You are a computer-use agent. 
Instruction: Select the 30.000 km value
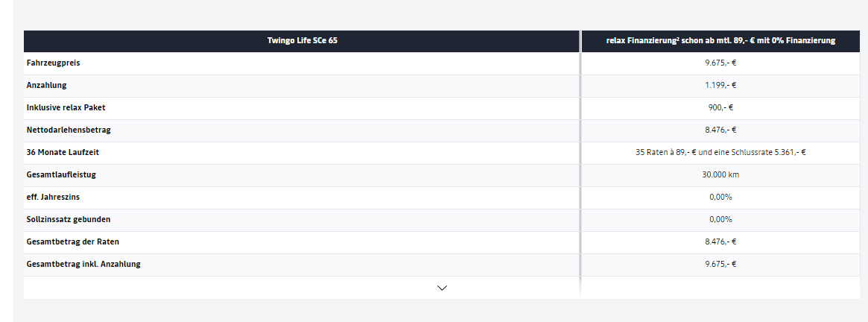click(720, 174)
